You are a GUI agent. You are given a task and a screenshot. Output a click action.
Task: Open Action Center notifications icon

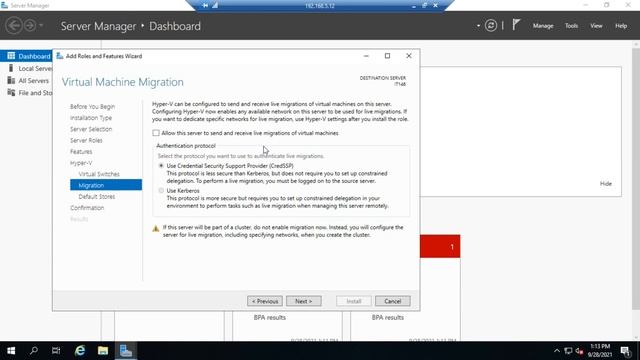(x=625, y=351)
